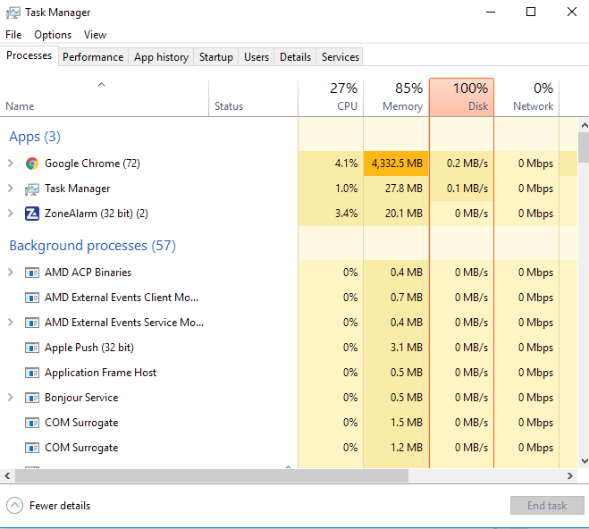Minimize the Task Manager window

click(490, 12)
